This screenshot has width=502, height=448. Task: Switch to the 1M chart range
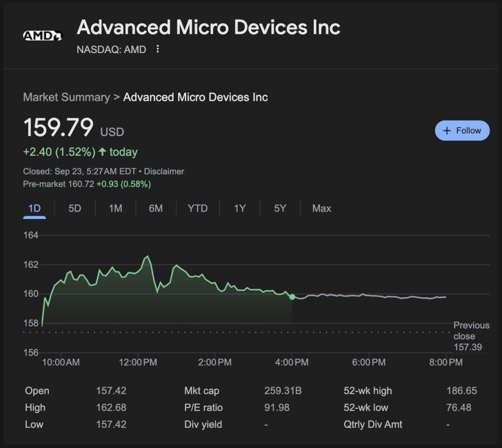click(115, 208)
